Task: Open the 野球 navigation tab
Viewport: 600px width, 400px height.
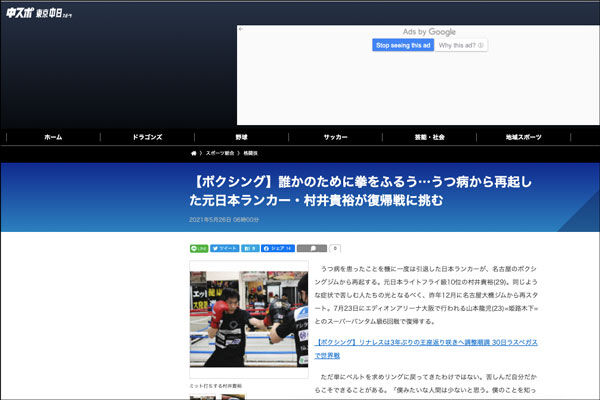Action: click(241, 137)
